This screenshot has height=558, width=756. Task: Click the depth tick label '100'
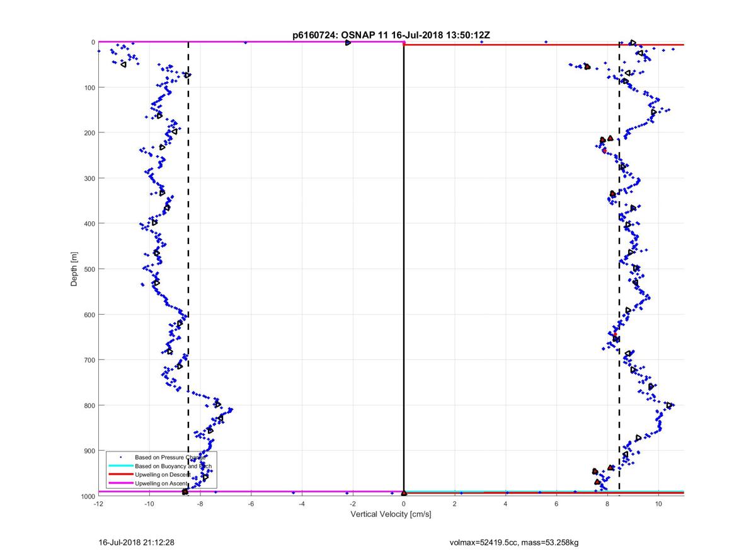pyautogui.click(x=89, y=88)
